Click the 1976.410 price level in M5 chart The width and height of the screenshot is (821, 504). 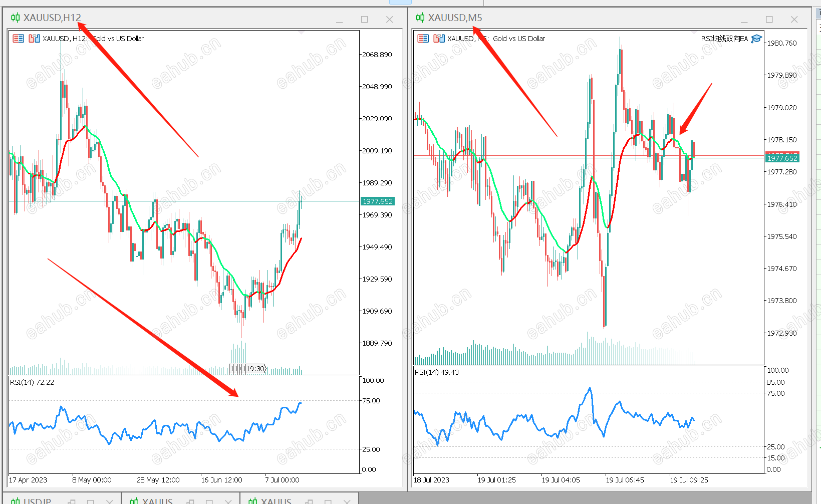(782, 204)
